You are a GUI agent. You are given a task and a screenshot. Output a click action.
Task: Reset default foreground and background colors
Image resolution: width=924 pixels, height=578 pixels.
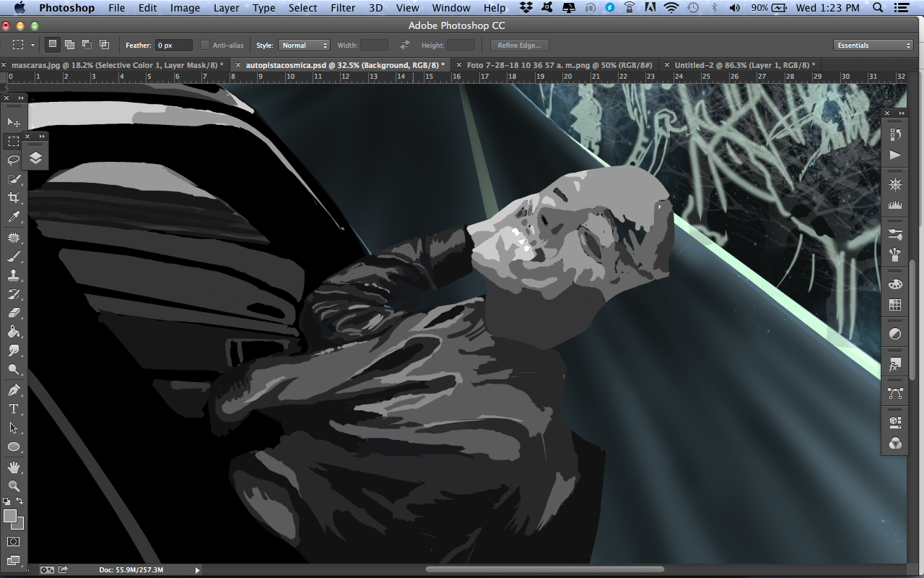[6, 501]
